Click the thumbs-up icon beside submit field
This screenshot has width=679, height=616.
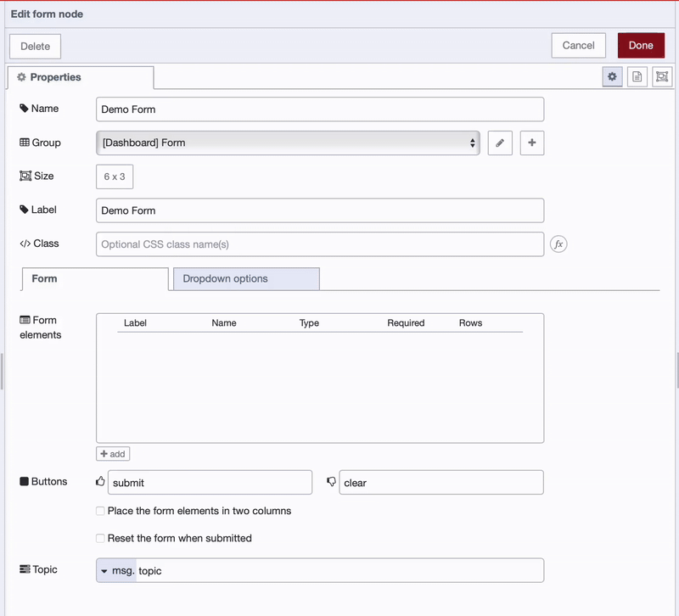click(x=99, y=480)
